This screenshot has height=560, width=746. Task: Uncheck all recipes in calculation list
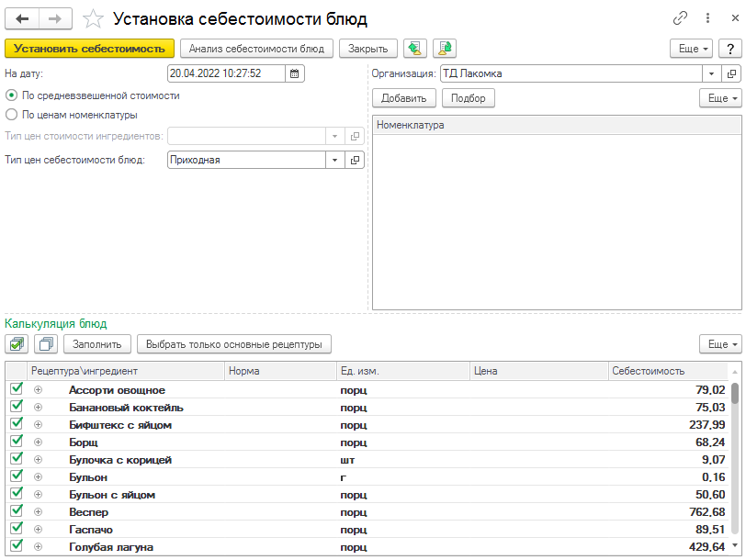(x=45, y=344)
